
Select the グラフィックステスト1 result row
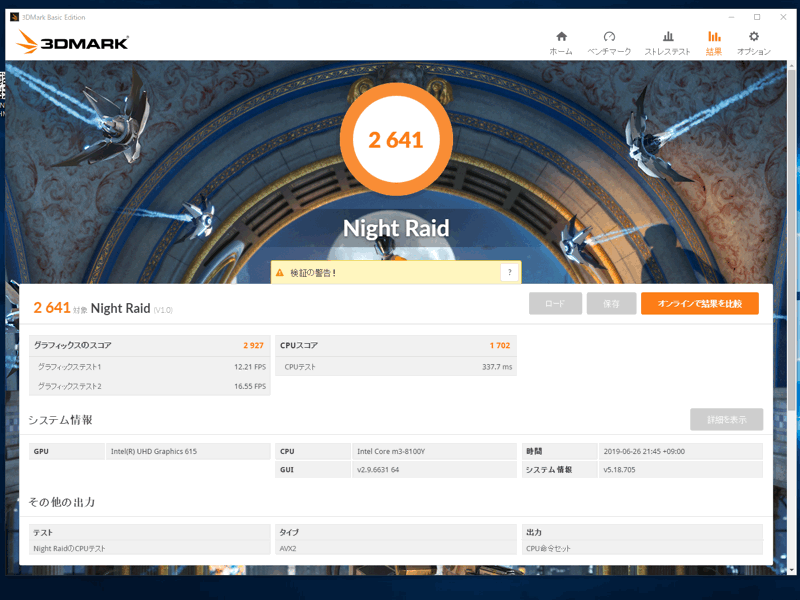pos(149,367)
